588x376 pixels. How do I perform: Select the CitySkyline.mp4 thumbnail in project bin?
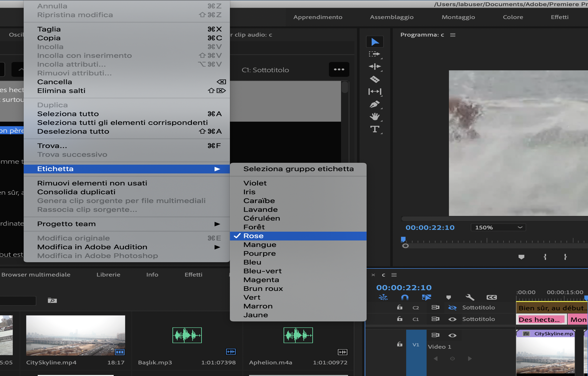click(x=75, y=335)
